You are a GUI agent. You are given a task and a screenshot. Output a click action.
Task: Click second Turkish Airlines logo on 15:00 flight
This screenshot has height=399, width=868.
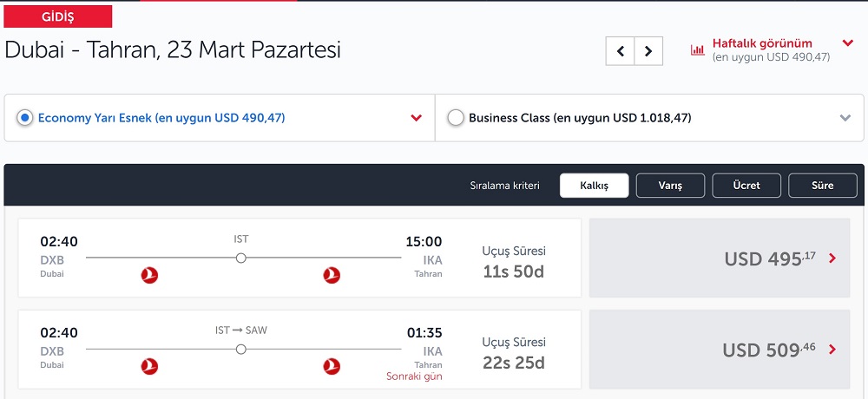pos(332,275)
